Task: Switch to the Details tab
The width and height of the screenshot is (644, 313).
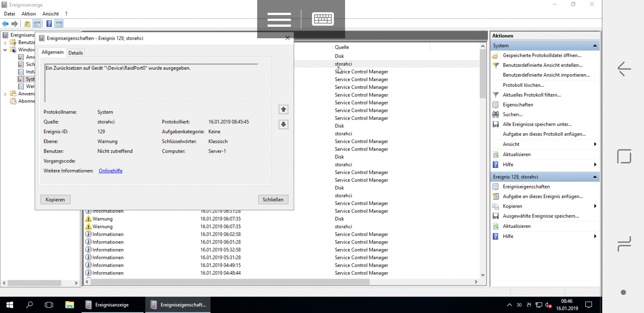Action: 75,53
